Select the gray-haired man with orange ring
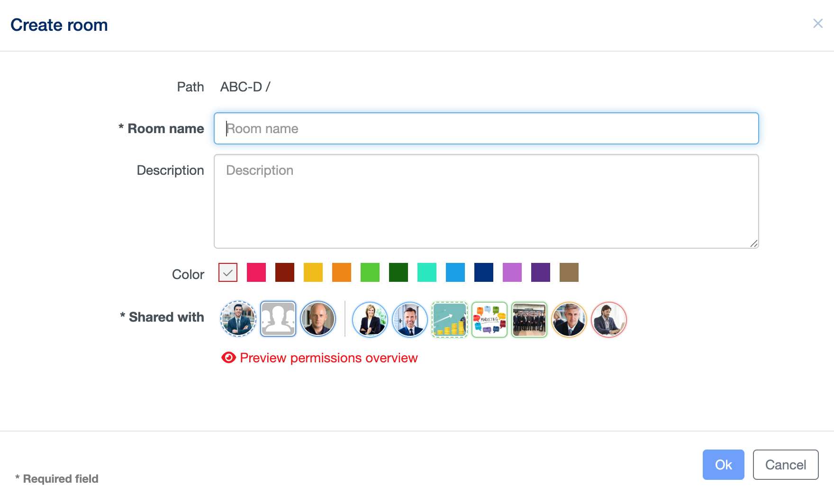The image size is (834, 504). click(569, 319)
